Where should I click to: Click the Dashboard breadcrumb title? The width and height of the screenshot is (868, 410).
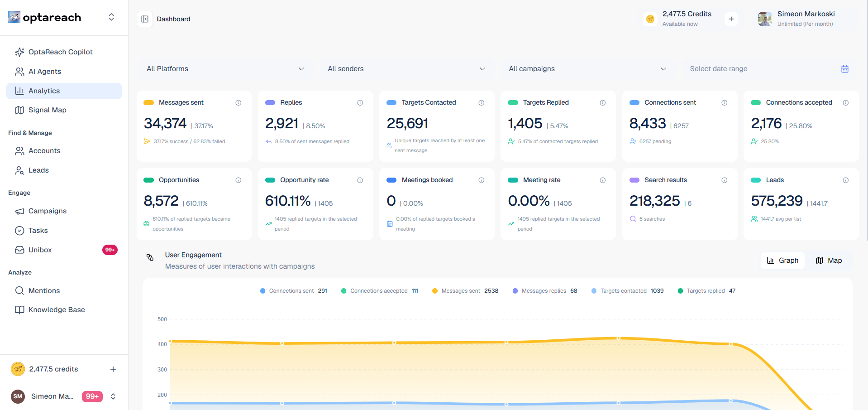(x=173, y=19)
